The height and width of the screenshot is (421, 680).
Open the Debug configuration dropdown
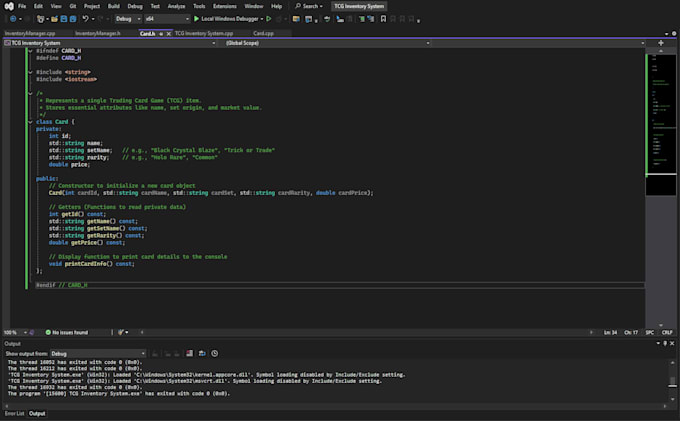(128, 19)
